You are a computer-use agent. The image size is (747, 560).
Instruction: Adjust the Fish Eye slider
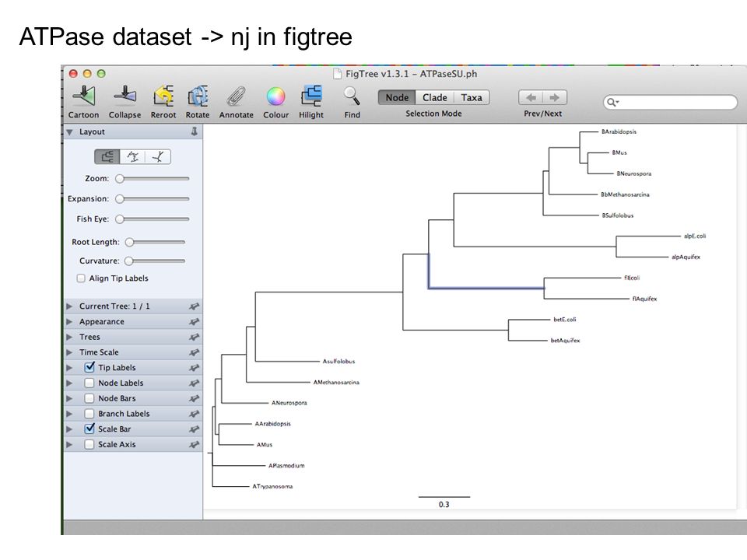click(153, 219)
